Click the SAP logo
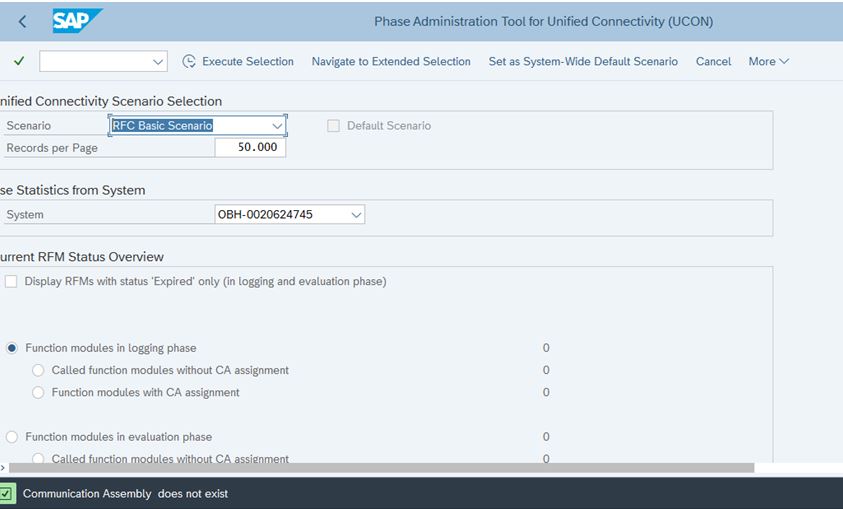This screenshot has width=843, height=509. tap(77, 21)
